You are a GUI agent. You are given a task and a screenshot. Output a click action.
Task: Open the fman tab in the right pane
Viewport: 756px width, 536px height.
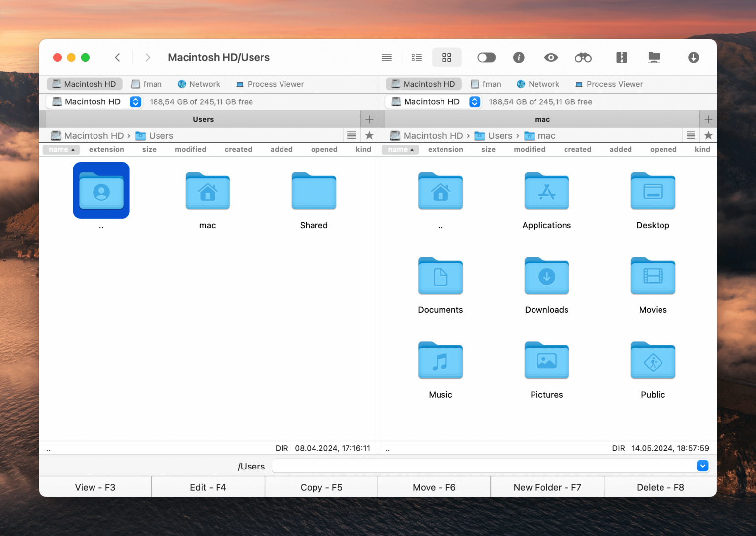tap(486, 84)
